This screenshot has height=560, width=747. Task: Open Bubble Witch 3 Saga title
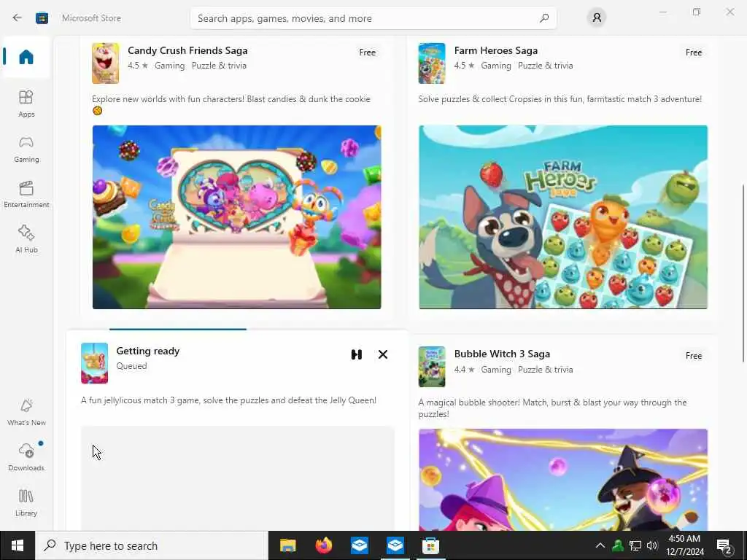click(502, 354)
